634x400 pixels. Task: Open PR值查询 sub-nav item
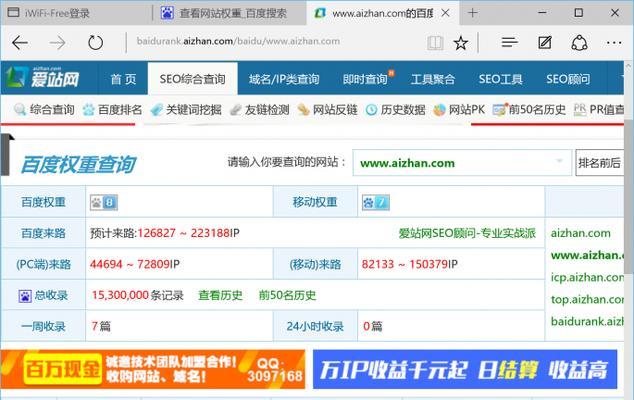[598, 109]
